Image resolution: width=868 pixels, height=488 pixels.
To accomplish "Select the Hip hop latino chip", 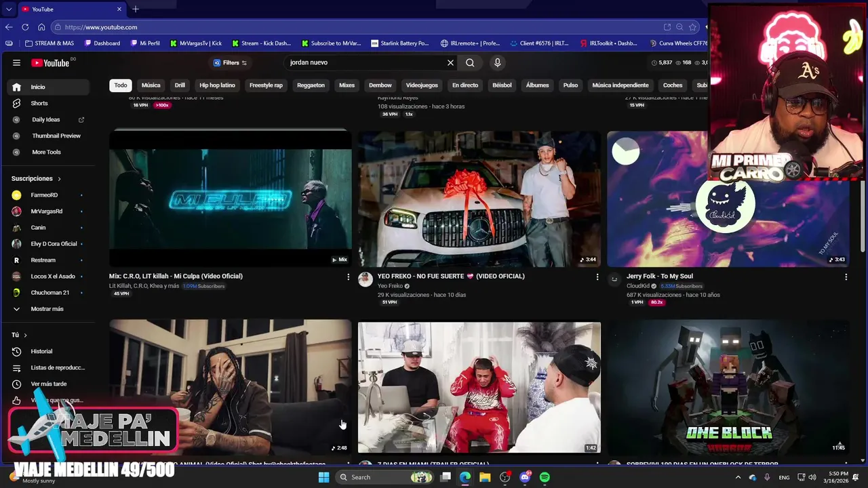I will 217,85.
